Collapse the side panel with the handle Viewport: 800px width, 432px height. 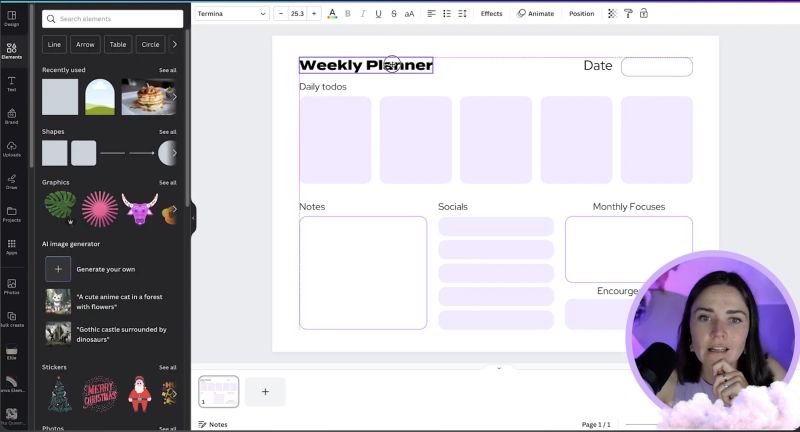[x=193, y=218]
